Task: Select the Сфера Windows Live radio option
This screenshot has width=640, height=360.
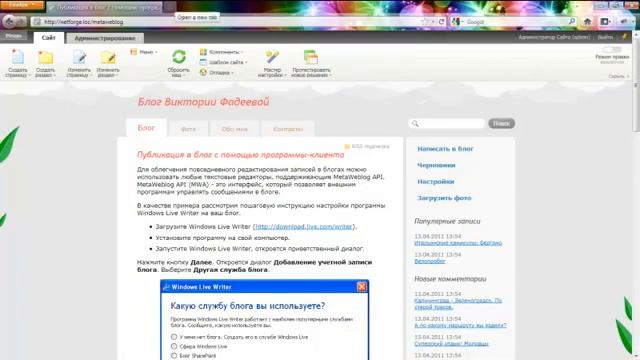Action: pos(174,347)
